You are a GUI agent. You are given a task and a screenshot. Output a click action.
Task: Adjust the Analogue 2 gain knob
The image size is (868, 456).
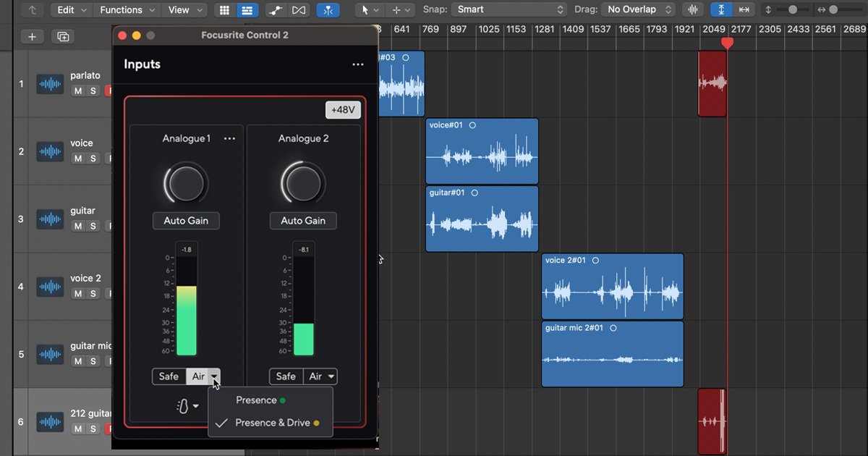click(x=303, y=184)
